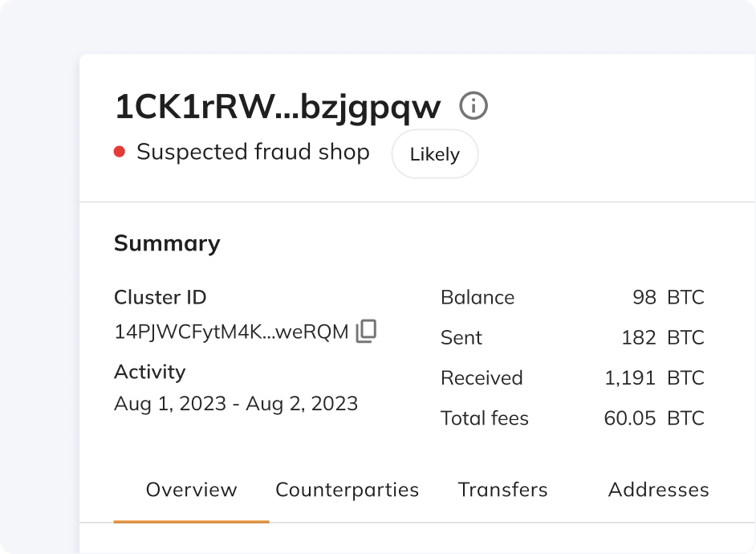The image size is (756, 554).
Task: Select the Received amount 1,191 BTC
Action: pyautogui.click(x=653, y=377)
